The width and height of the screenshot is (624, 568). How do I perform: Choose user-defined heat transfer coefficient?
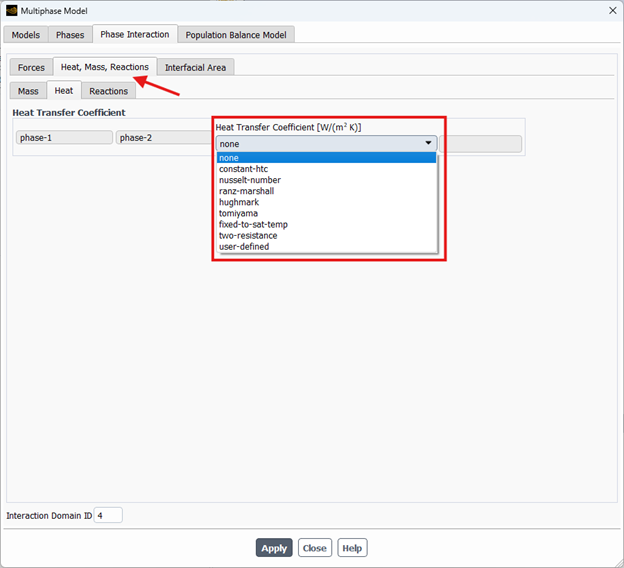point(244,246)
